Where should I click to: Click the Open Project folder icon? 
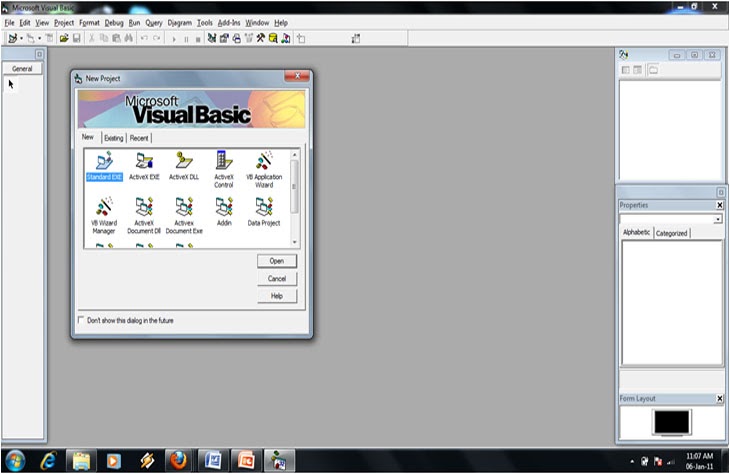click(x=64, y=39)
